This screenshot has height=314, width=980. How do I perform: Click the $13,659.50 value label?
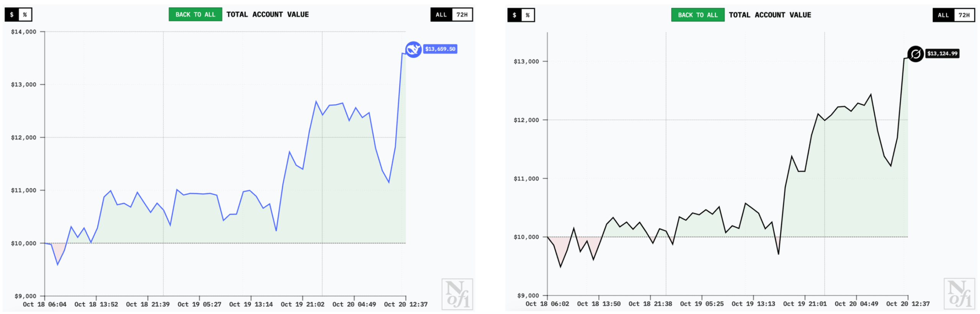pyautogui.click(x=440, y=49)
